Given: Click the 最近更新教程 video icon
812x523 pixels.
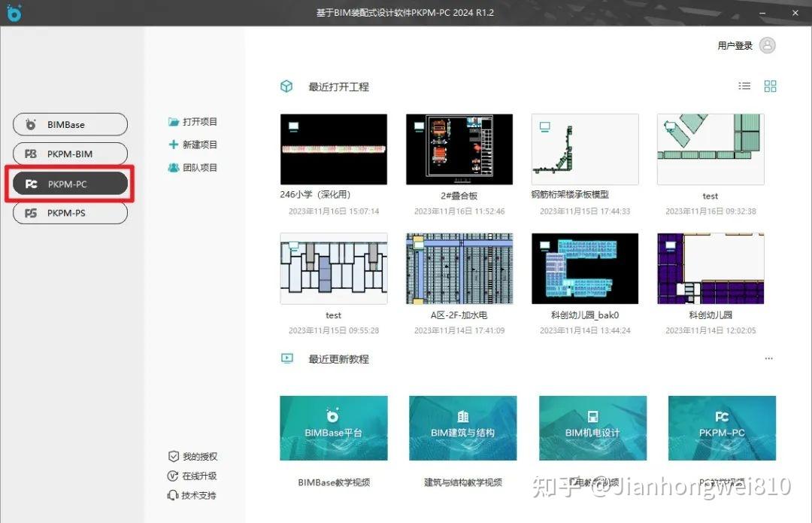Looking at the screenshot, I should point(286,359).
